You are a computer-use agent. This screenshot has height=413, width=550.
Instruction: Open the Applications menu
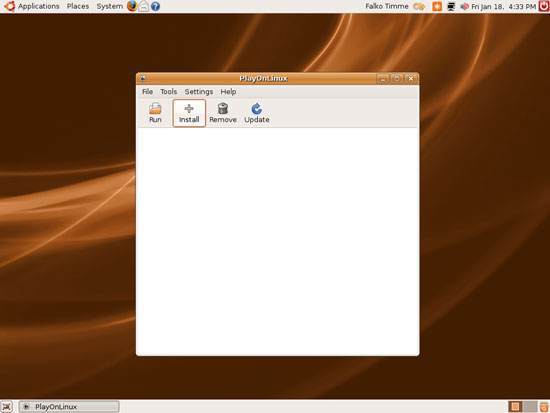39,6
